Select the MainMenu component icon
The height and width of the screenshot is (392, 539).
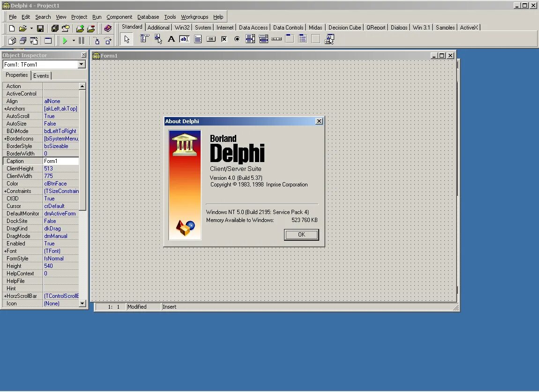click(144, 39)
